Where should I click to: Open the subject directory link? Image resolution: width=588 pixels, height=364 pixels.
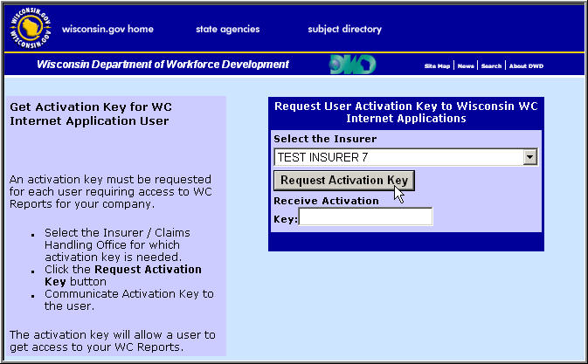(x=344, y=29)
